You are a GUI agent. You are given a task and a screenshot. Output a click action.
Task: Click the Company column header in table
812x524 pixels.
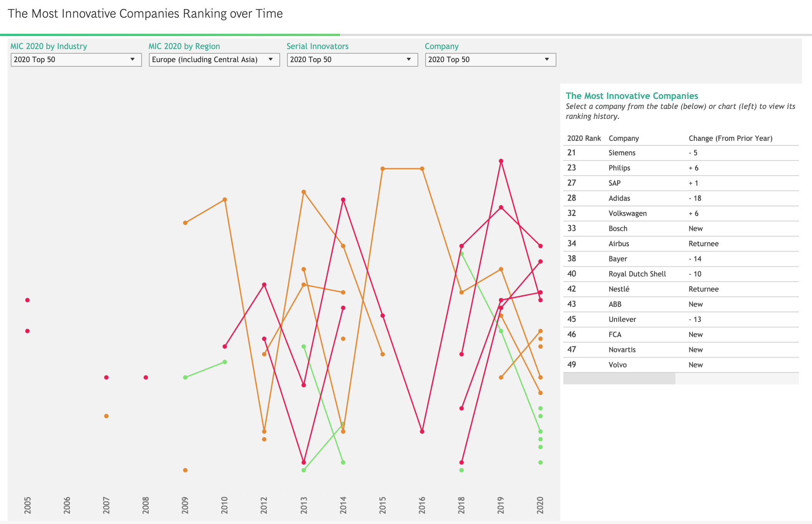(624, 138)
